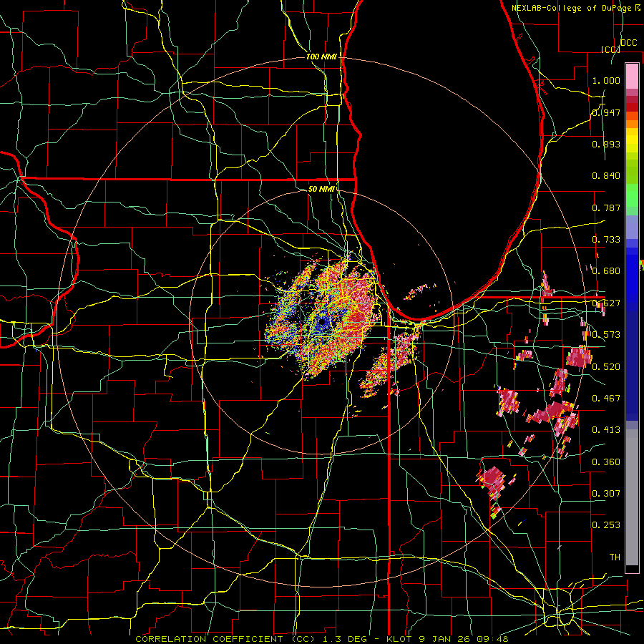Click the 0.573 legend value
The width and height of the screenshot is (644, 644).
coord(606,335)
